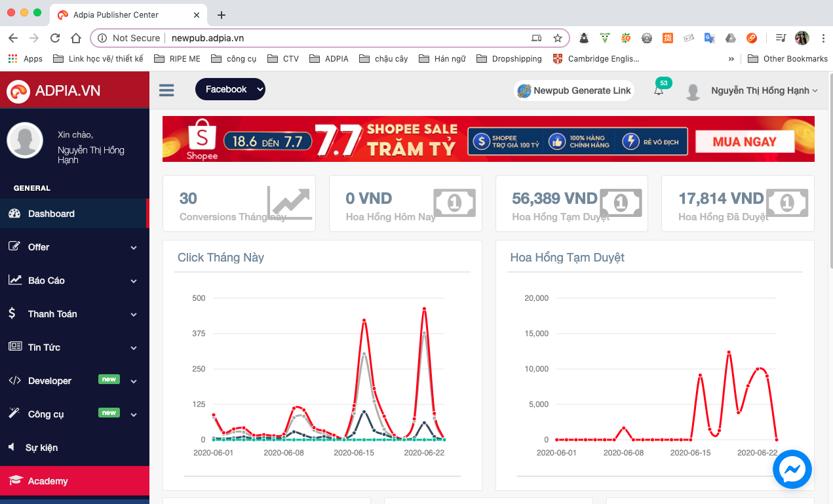Open Nguyễn Thị Hồng Hạnh account dropdown
This screenshot has width=833, height=504.
click(764, 90)
